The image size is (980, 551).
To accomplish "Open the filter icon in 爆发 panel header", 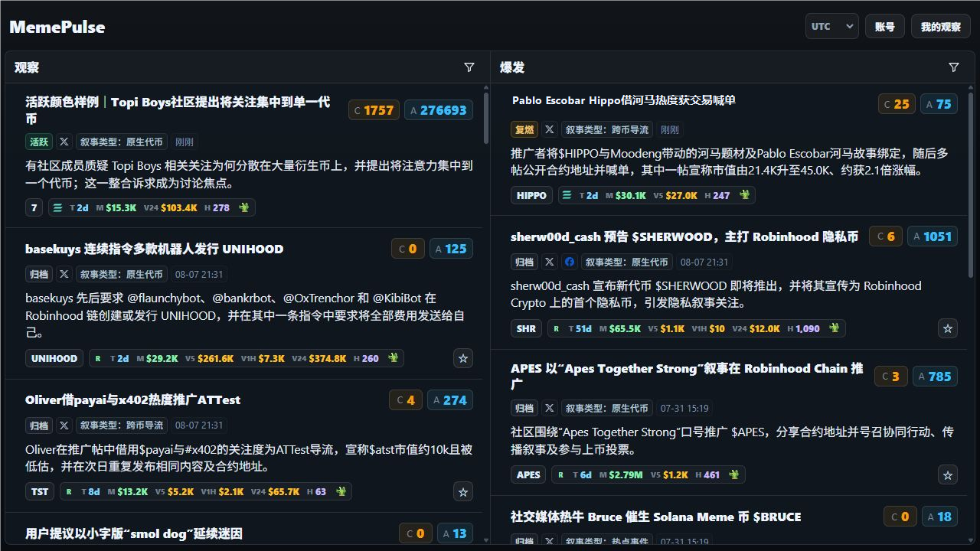I will coord(954,67).
